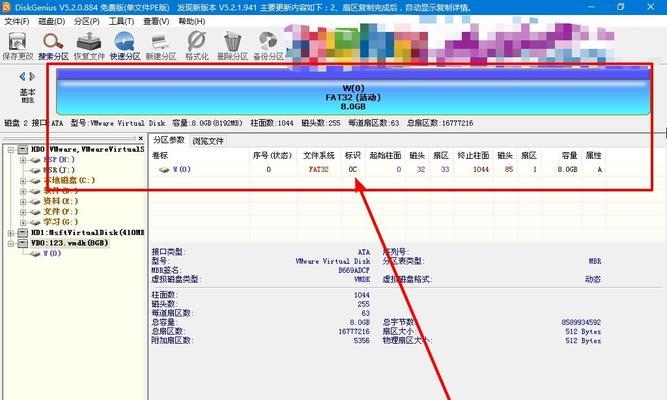
Task: Click the drive icon beside 本地磁盘 (C:)
Action: 35,181
